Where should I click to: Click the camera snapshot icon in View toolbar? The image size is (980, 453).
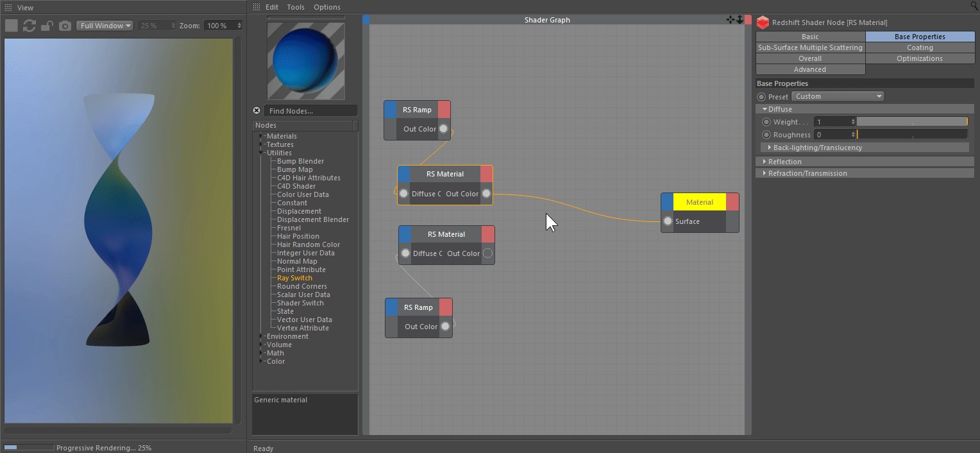click(x=65, y=26)
